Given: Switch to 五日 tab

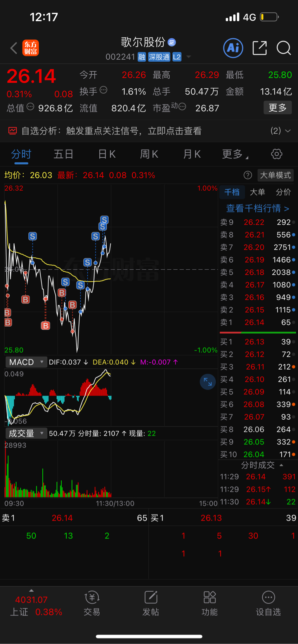Looking at the screenshot, I should point(64,154).
